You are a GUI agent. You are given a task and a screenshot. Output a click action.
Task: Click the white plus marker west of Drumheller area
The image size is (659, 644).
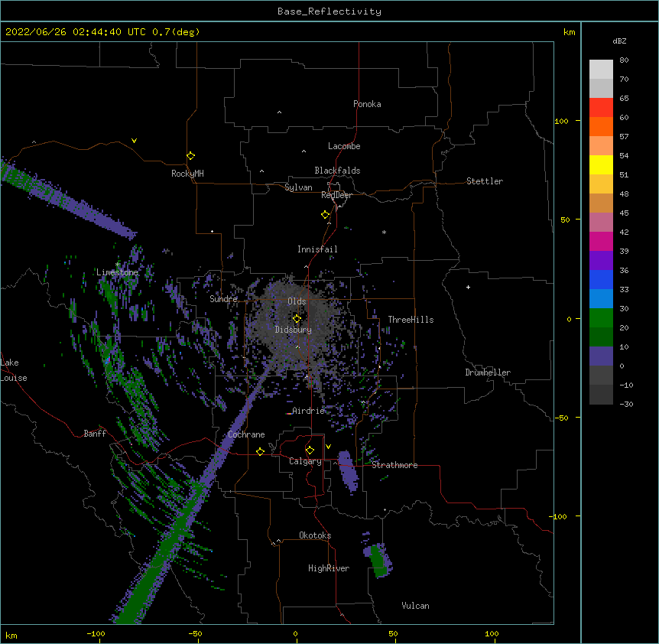click(x=468, y=287)
